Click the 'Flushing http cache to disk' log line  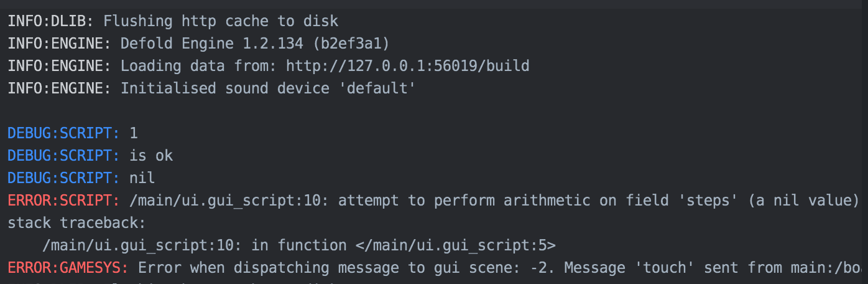coord(173,21)
